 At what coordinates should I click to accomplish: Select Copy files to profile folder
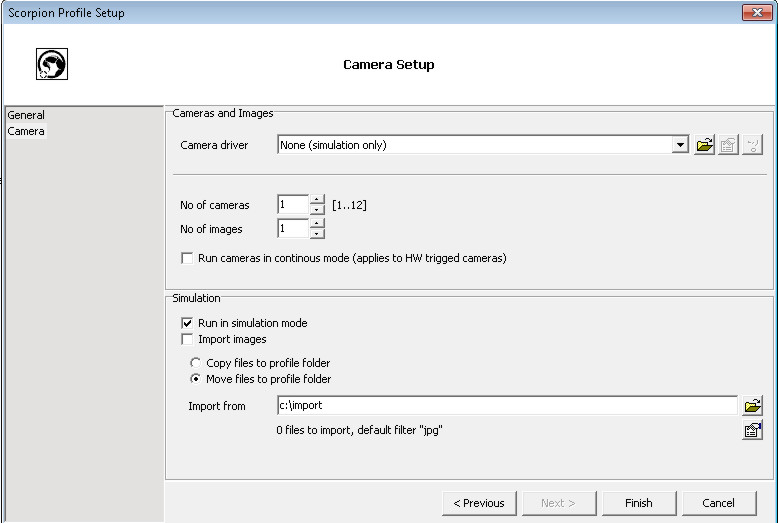point(196,363)
